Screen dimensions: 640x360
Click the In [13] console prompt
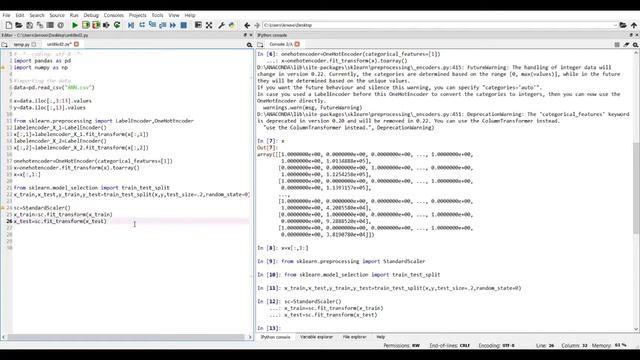269,328
